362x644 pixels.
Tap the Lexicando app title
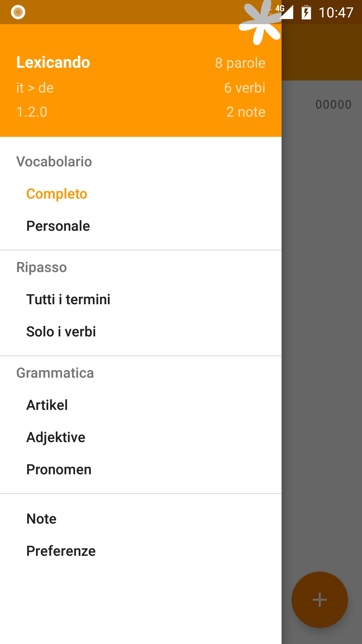pyautogui.click(x=53, y=62)
